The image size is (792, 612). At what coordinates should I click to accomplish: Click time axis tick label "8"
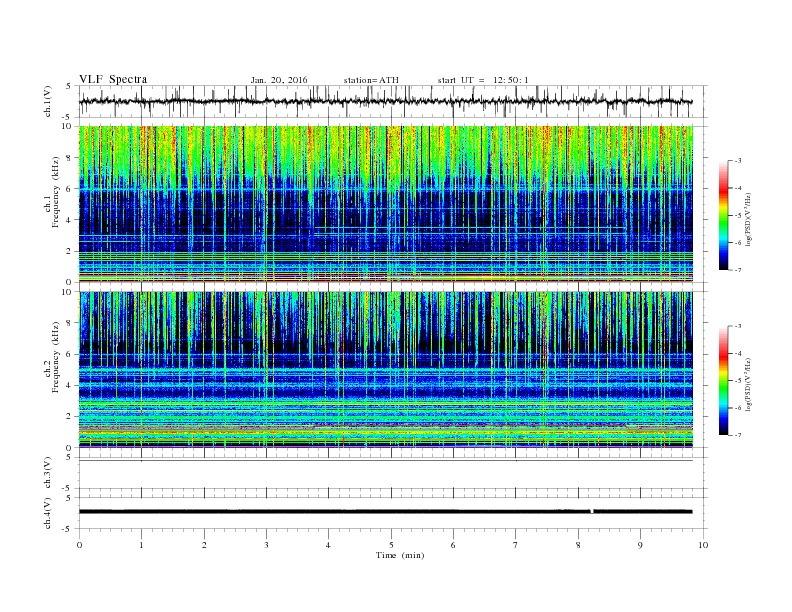pyautogui.click(x=578, y=545)
